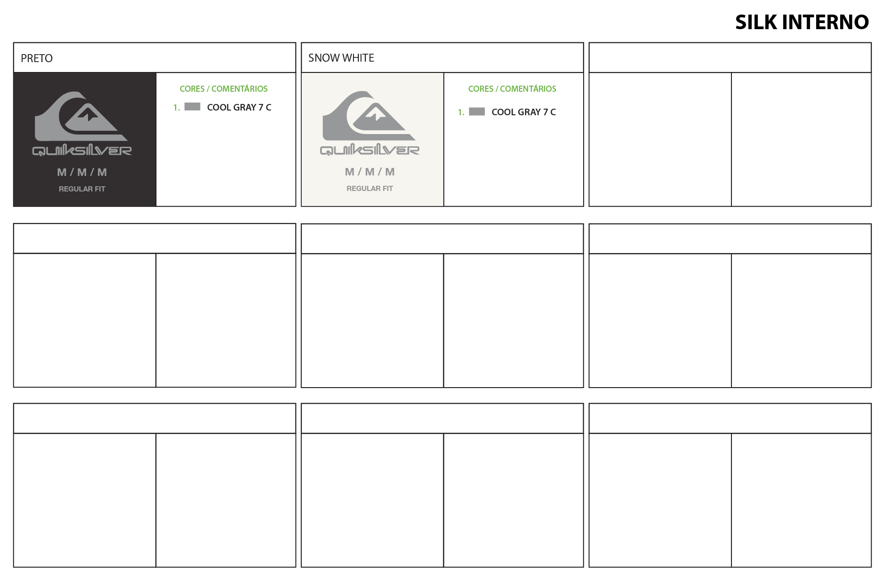Viewport: 883px width, 588px height.
Task: Click the PRETO header label
Action: pyautogui.click(x=37, y=58)
